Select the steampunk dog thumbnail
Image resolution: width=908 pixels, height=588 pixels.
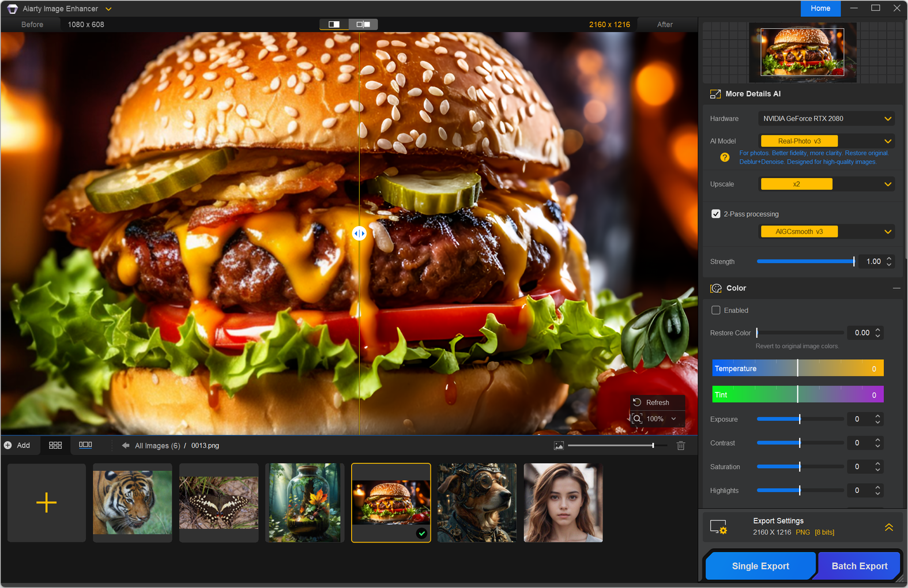pyautogui.click(x=477, y=503)
